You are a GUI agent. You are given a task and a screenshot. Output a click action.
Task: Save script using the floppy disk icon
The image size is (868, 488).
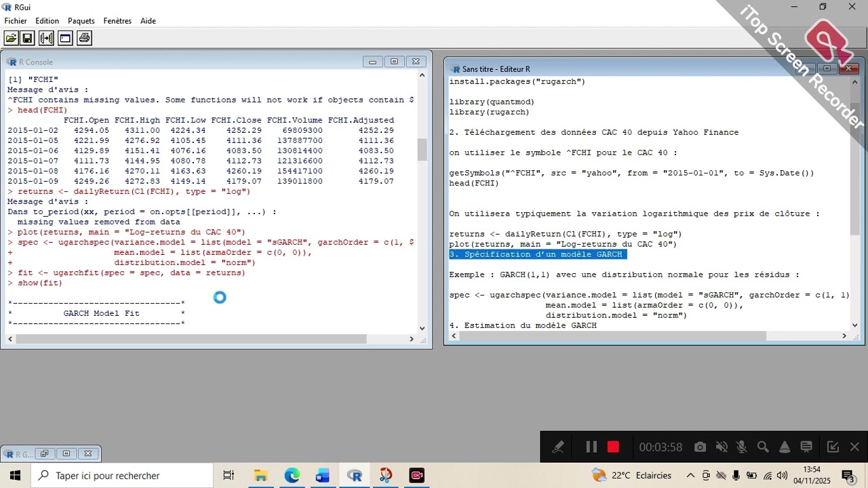tap(28, 38)
